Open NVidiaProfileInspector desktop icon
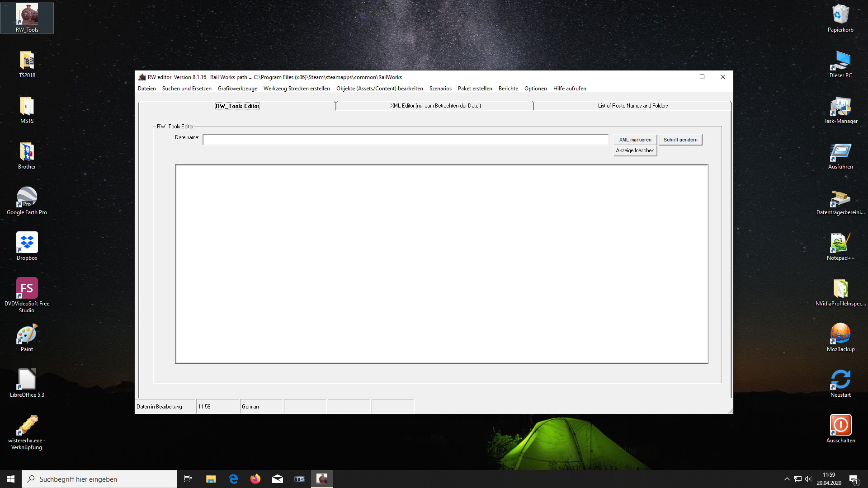This screenshot has height=488, width=868. pos(840,291)
